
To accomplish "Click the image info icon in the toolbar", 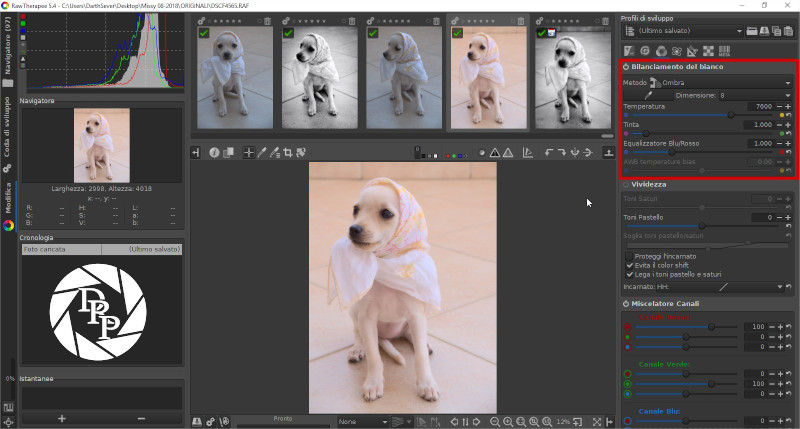I will point(213,153).
